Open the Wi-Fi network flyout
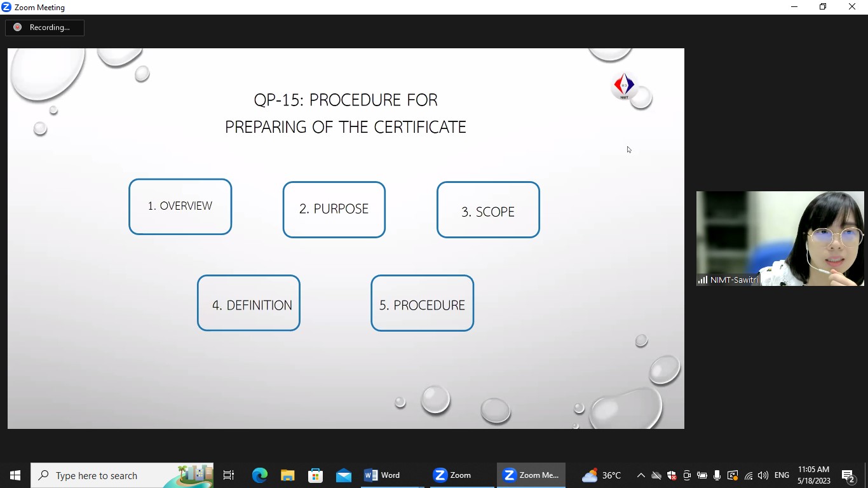868x488 pixels. tap(748, 475)
